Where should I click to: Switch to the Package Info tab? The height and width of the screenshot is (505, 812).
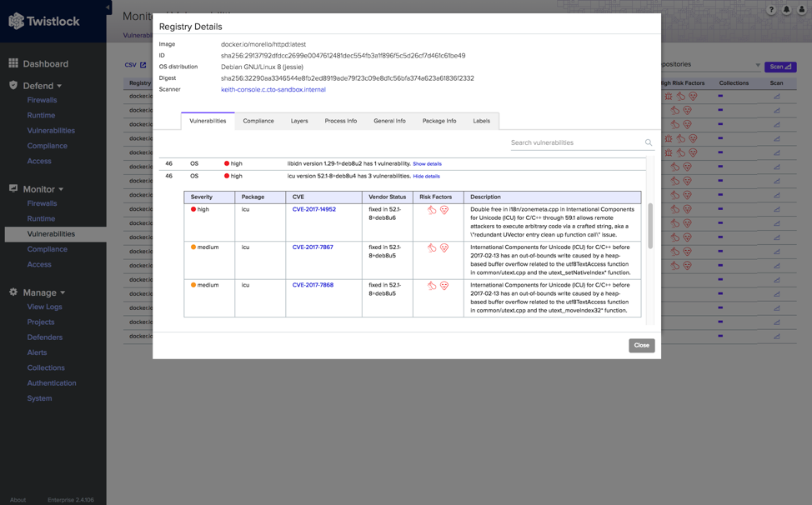coord(439,121)
